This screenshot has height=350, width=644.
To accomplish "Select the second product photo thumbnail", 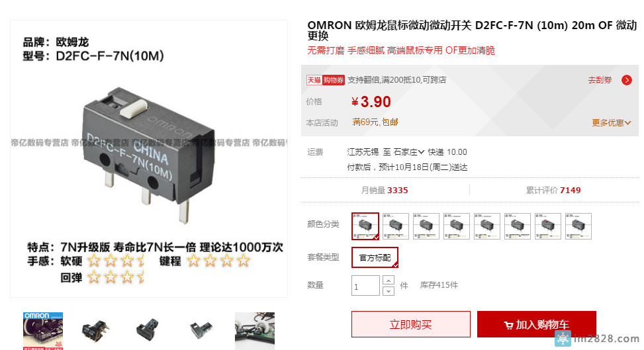I will 96,331.
